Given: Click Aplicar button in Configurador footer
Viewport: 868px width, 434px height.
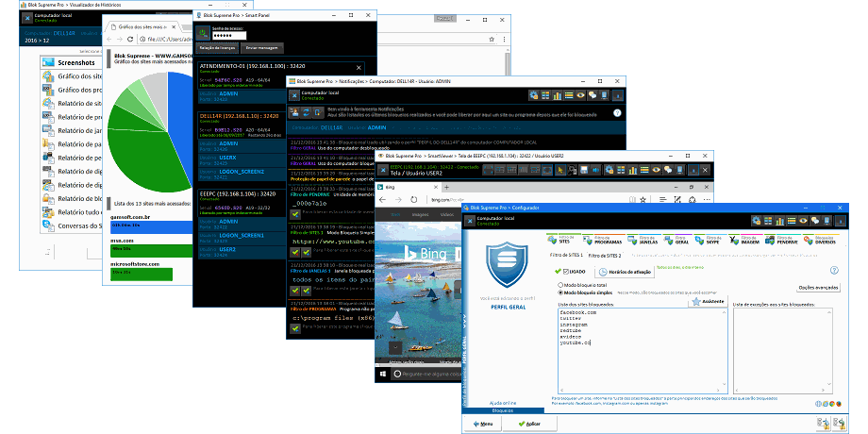Looking at the screenshot, I should click(x=529, y=424).
